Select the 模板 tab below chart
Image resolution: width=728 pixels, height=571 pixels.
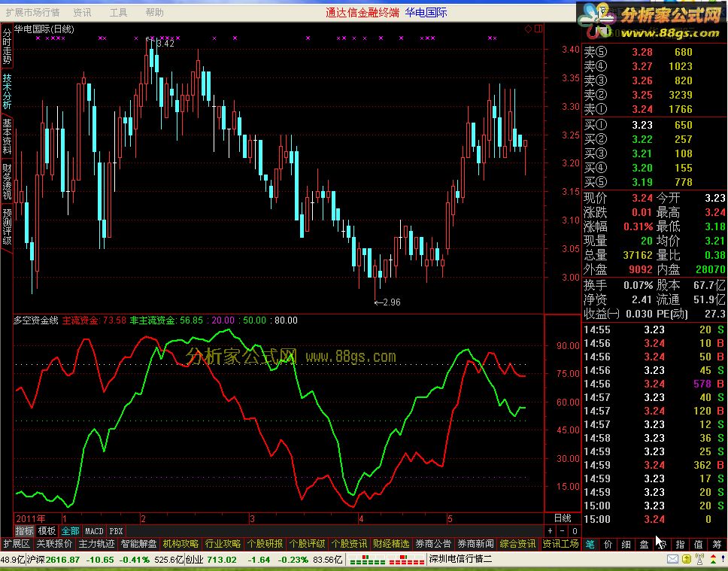click(47, 530)
